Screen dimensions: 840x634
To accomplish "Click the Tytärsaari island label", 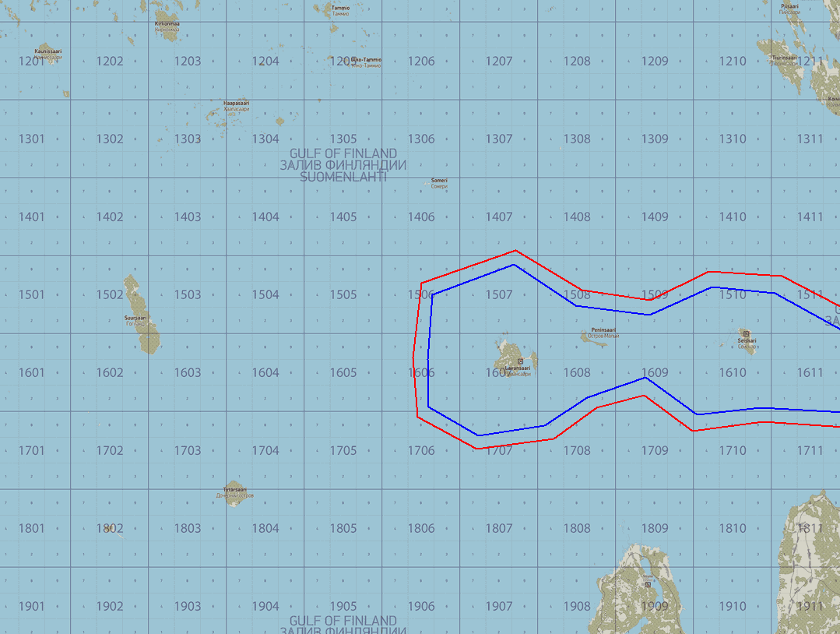I will pyautogui.click(x=234, y=490).
